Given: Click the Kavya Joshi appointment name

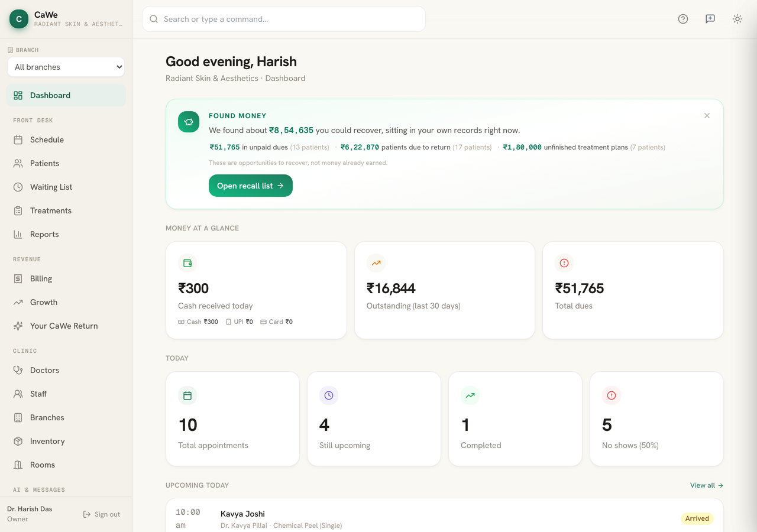Looking at the screenshot, I should coord(242,514).
